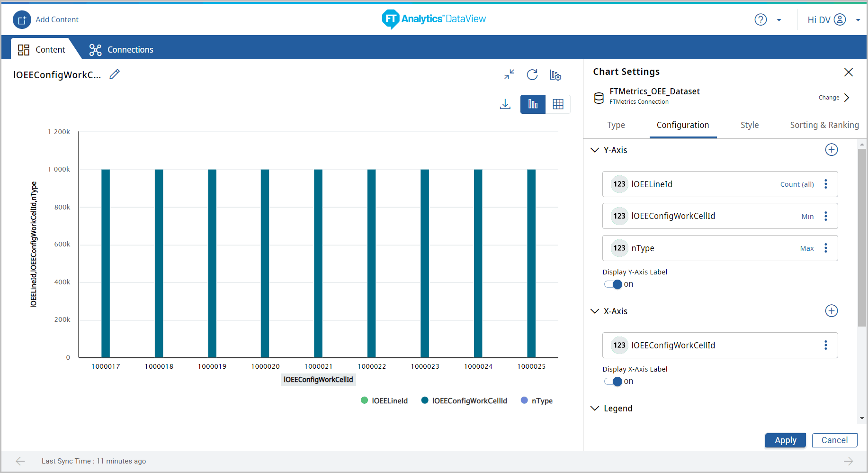This screenshot has width=868, height=473.
Task: Add a new X-Axis field
Action: pyautogui.click(x=831, y=311)
